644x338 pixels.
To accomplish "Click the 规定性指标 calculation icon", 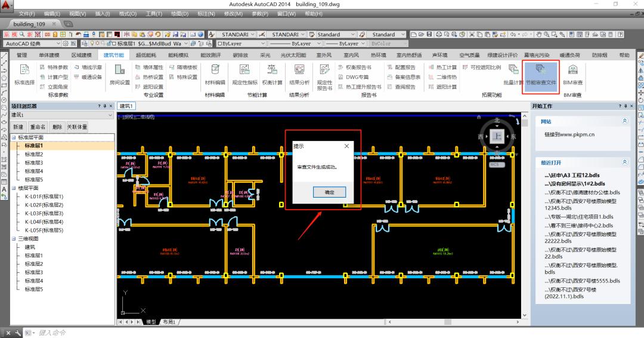I will coord(244,73).
